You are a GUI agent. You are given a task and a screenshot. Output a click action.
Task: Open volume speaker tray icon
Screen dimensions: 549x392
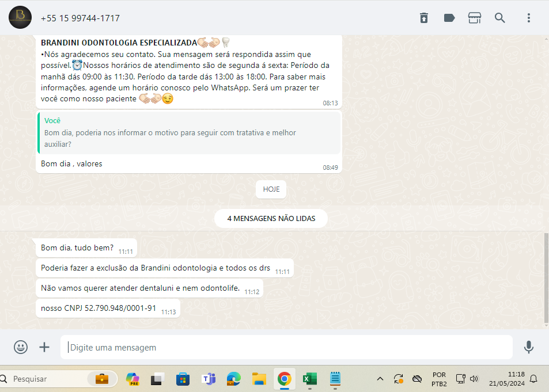pos(474,379)
